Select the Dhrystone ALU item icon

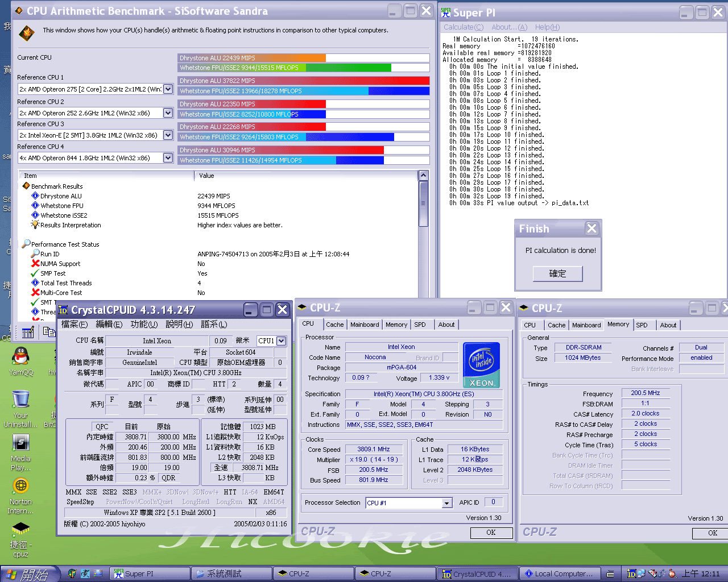tap(35, 196)
